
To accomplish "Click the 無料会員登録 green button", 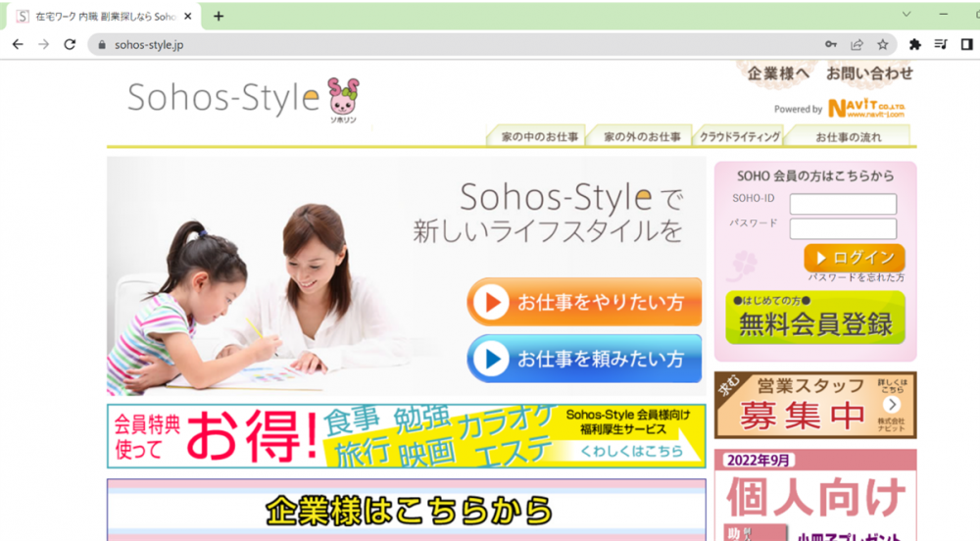I will point(815,318).
